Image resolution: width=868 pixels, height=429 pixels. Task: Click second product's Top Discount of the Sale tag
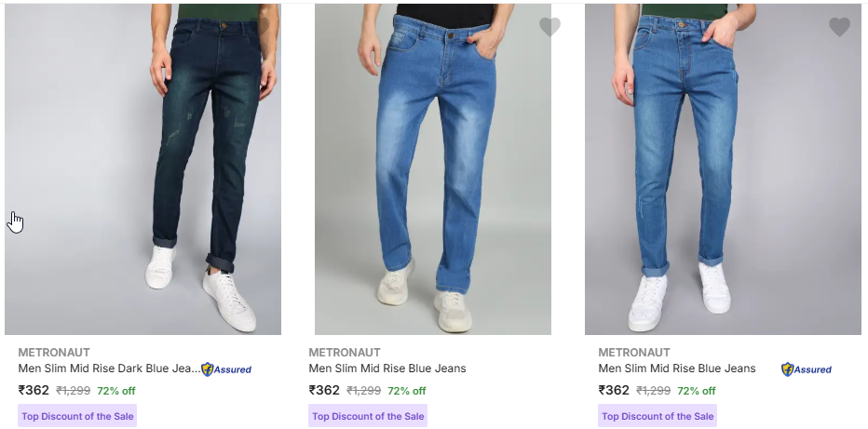[x=368, y=416]
